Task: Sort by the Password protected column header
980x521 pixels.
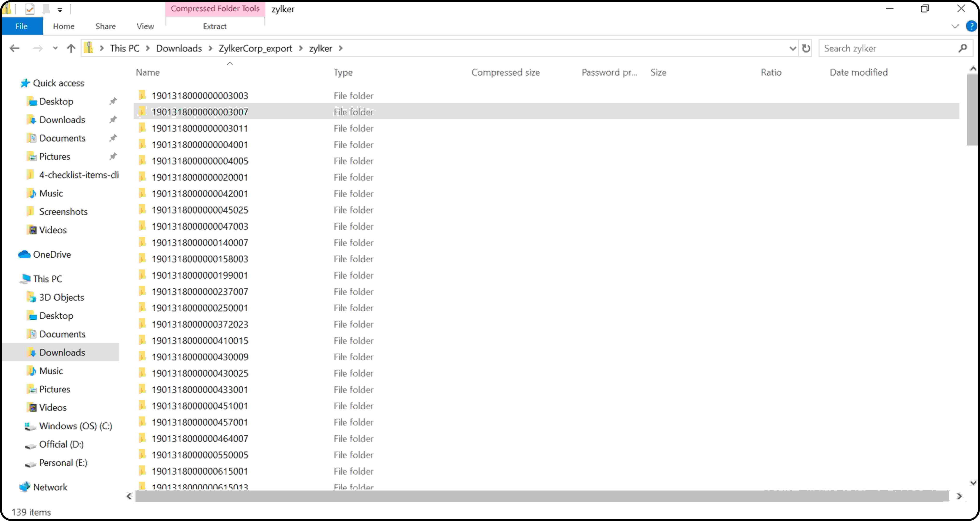Action: pos(609,72)
